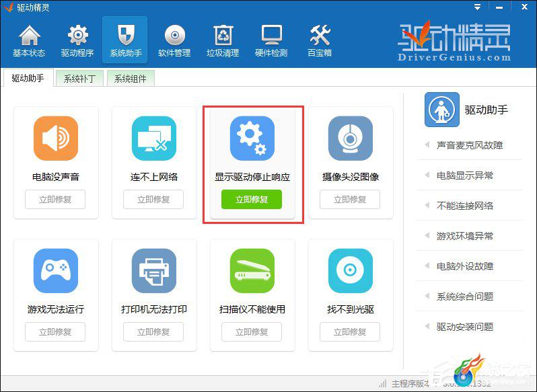
Task: Click the 连不上网络 monitors icon
Action: coord(154,139)
